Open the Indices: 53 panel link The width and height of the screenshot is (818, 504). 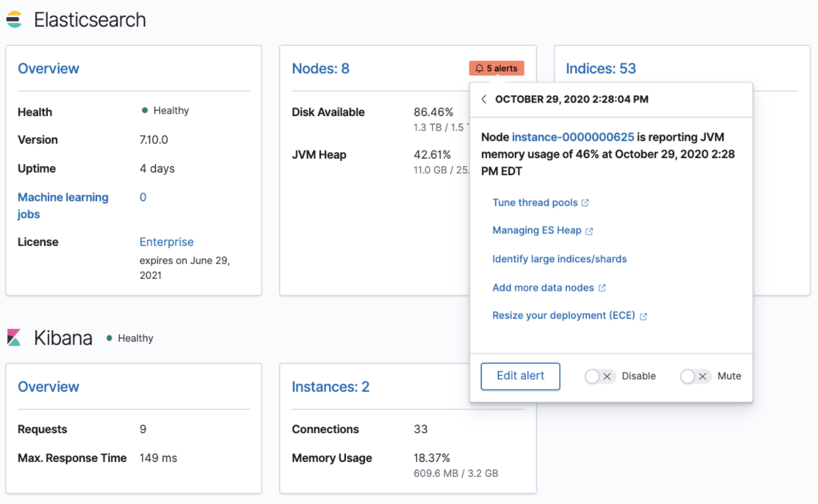pos(601,68)
